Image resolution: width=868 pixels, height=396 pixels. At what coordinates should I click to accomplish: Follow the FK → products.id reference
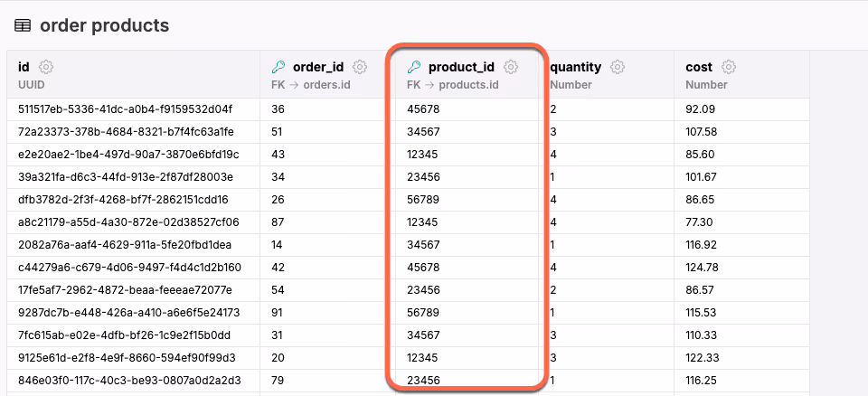click(453, 85)
